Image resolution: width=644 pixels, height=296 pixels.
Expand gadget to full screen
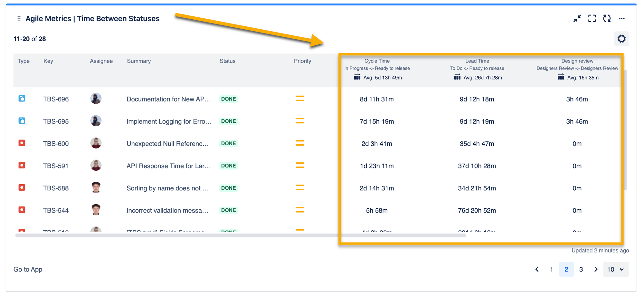[x=592, y=18]
